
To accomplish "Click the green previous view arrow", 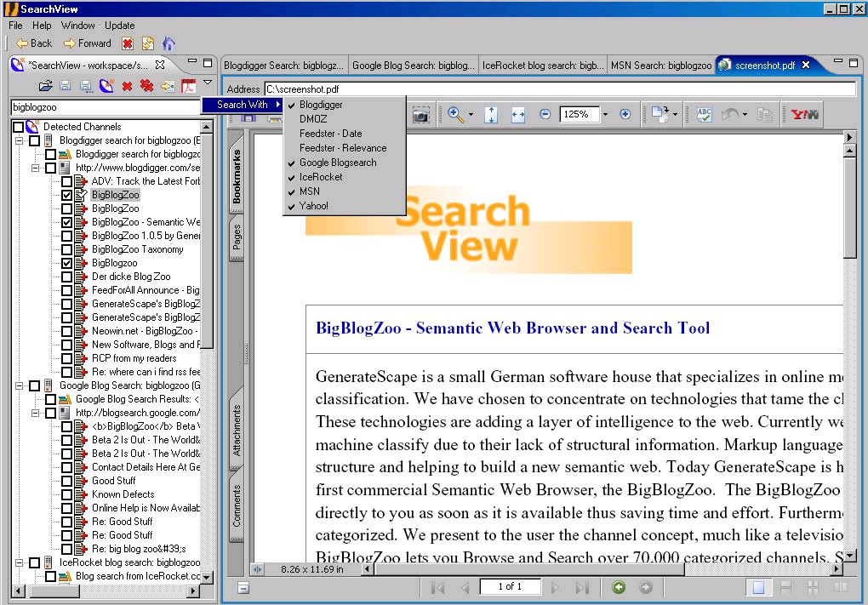I will (619, 587).
